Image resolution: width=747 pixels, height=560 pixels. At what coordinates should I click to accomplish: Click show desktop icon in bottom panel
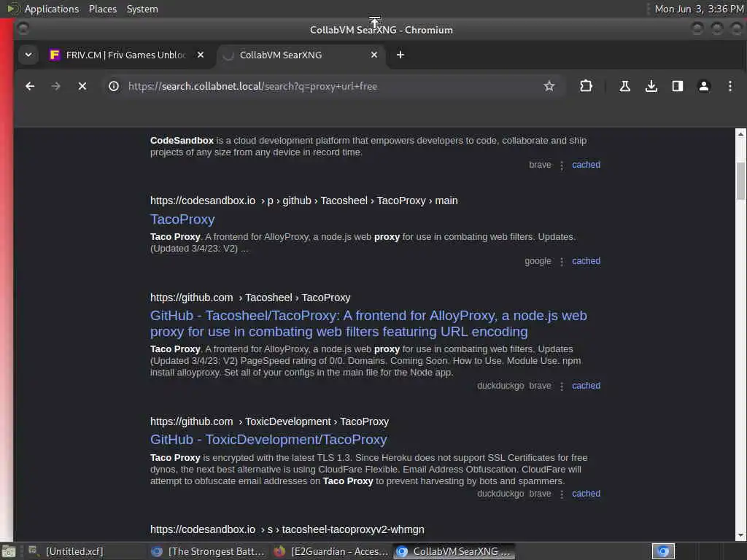[9, 551]
